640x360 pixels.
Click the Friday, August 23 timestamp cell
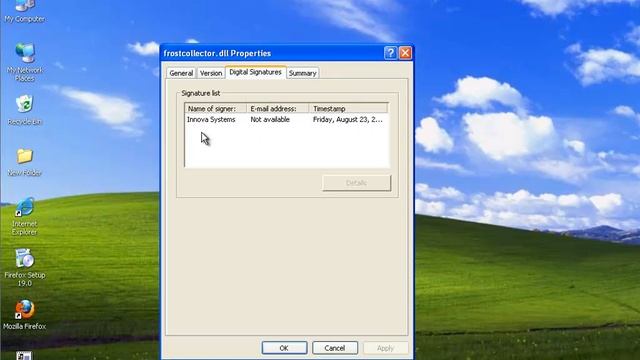click(x=348, y=119)
